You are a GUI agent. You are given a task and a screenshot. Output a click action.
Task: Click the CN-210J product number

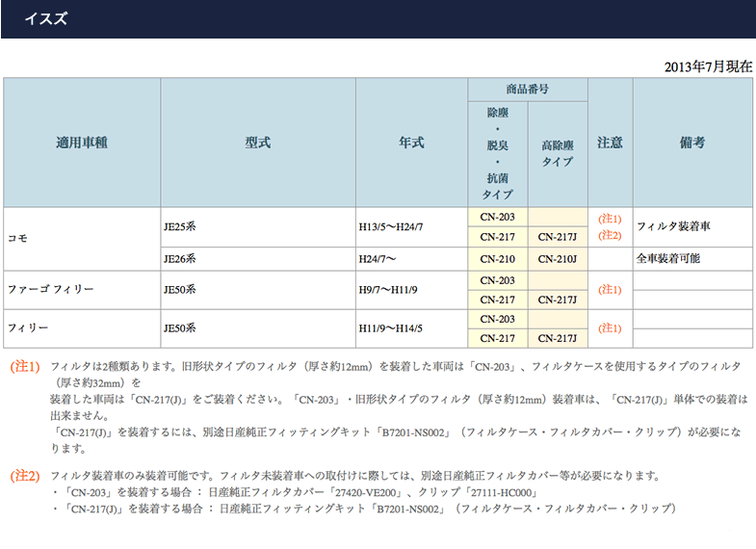pyautogui.click(x=558, y=259)
